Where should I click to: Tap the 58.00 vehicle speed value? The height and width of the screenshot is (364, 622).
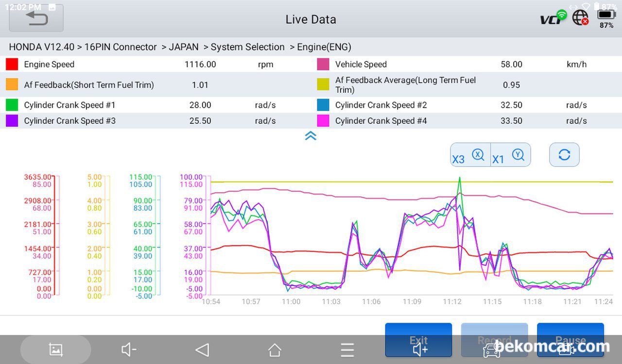click(x=512, y=64)
